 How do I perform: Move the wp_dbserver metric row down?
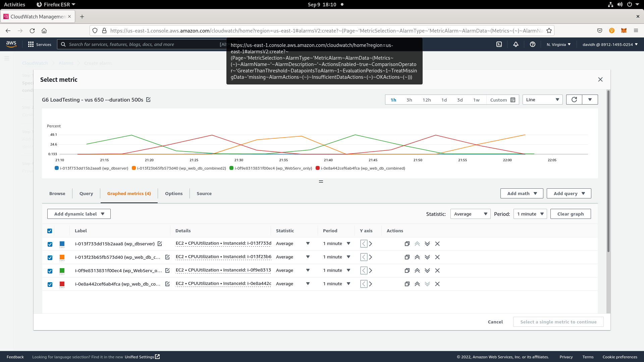click(x=427, y=244)
